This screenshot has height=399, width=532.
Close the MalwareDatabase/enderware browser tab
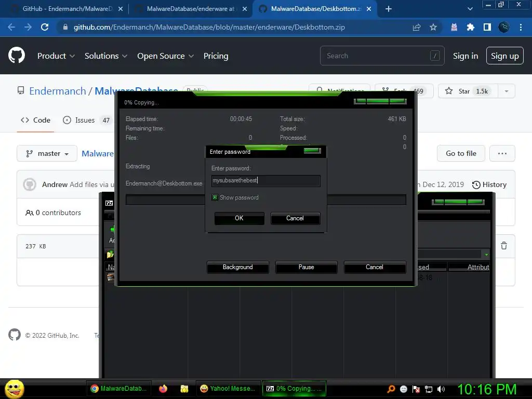coord(245,9)
